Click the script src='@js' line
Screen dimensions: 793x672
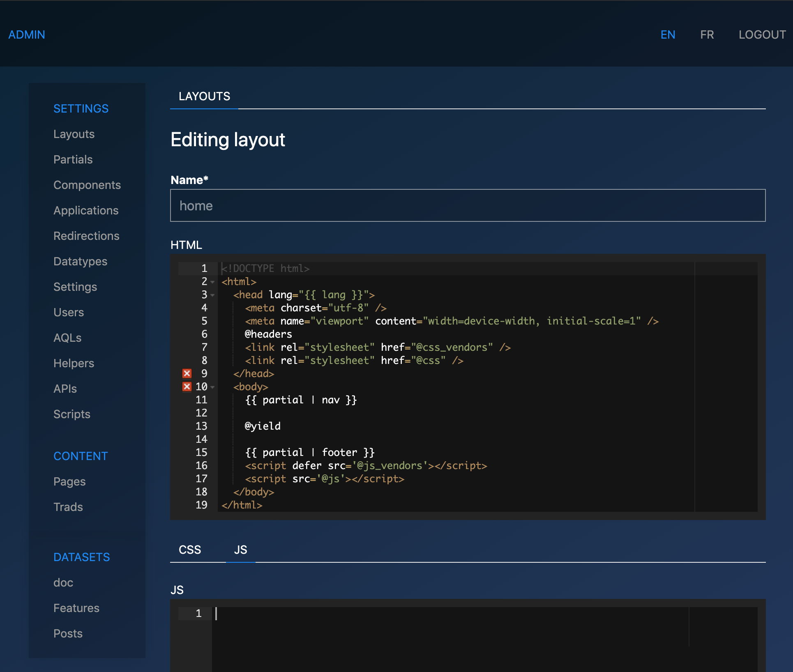[x=325, y=479]
